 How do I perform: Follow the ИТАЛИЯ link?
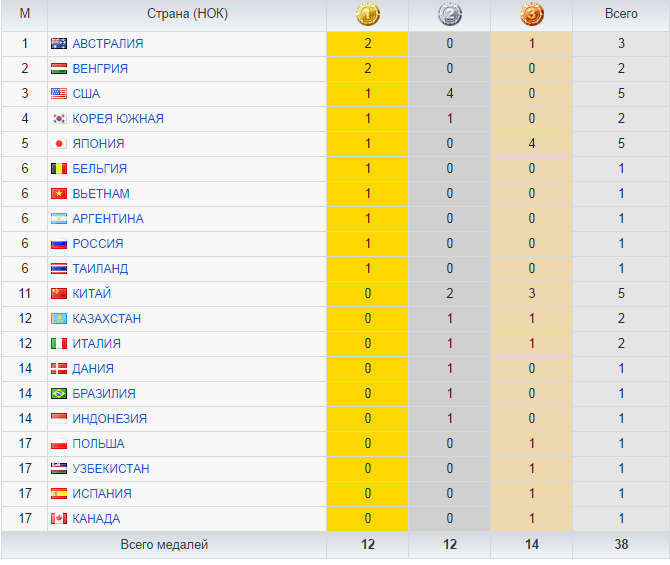(98, 344)
